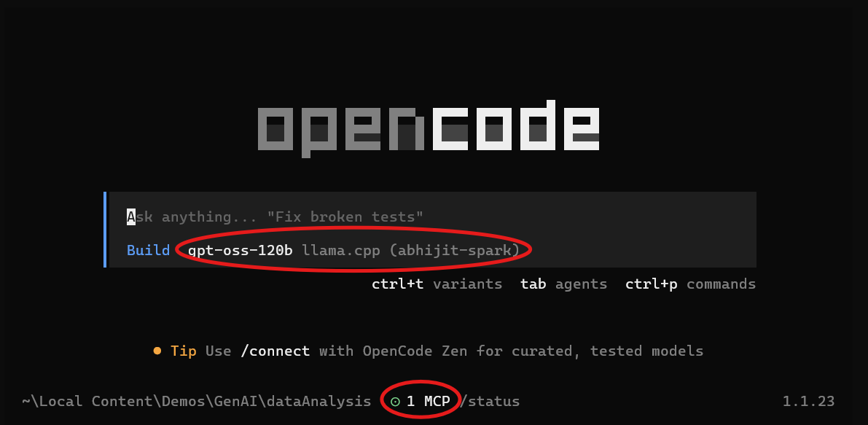Select the llama.cpp provider label
The image size is (868, 425).
[341, 251]
